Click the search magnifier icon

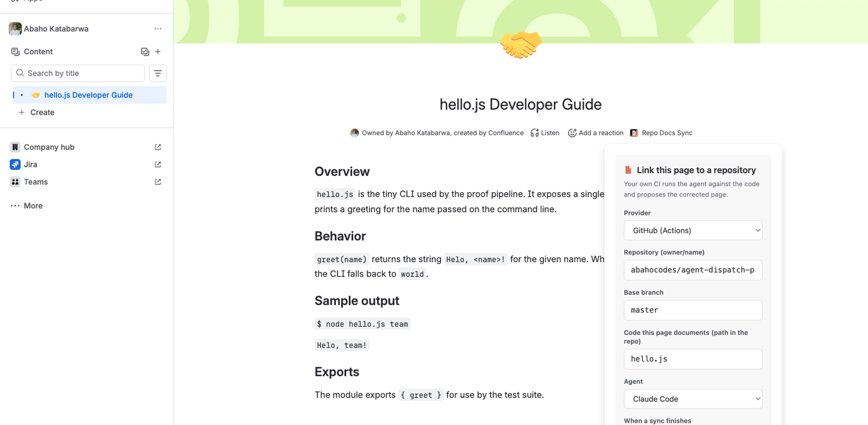pyautogui.click(x=20, y=73)
